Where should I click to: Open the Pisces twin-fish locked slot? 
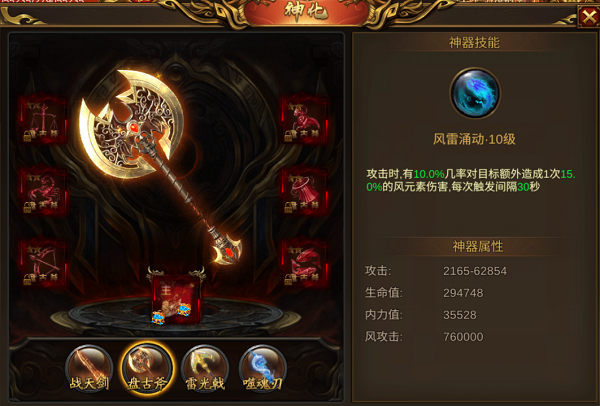pos(304,264)
